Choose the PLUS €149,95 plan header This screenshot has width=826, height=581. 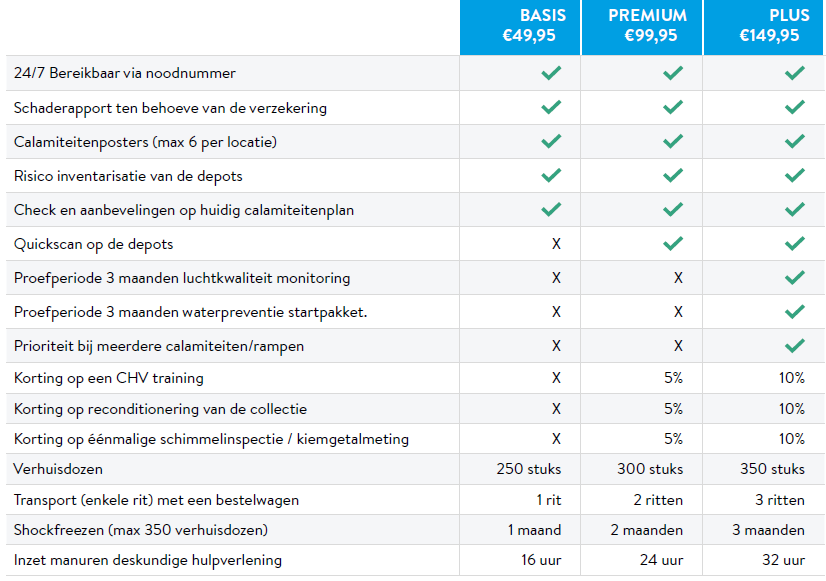(768, 27)
